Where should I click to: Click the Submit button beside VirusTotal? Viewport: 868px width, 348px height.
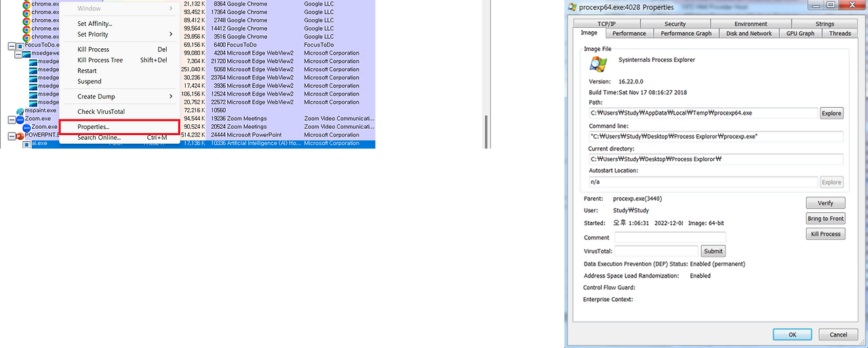(713, 251)
